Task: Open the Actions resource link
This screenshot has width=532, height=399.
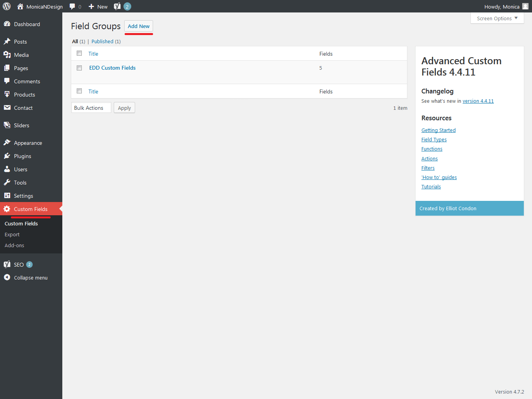Action: click(430, 158)
